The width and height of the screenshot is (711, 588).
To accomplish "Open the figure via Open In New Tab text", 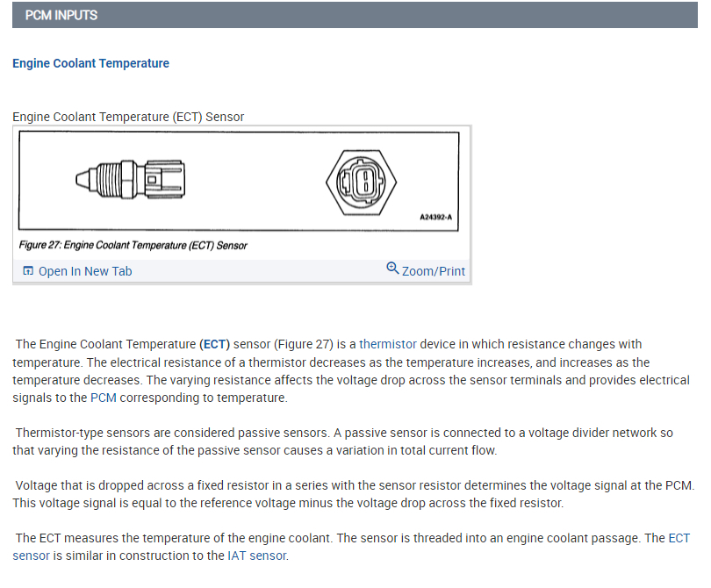I will point(85,271).
